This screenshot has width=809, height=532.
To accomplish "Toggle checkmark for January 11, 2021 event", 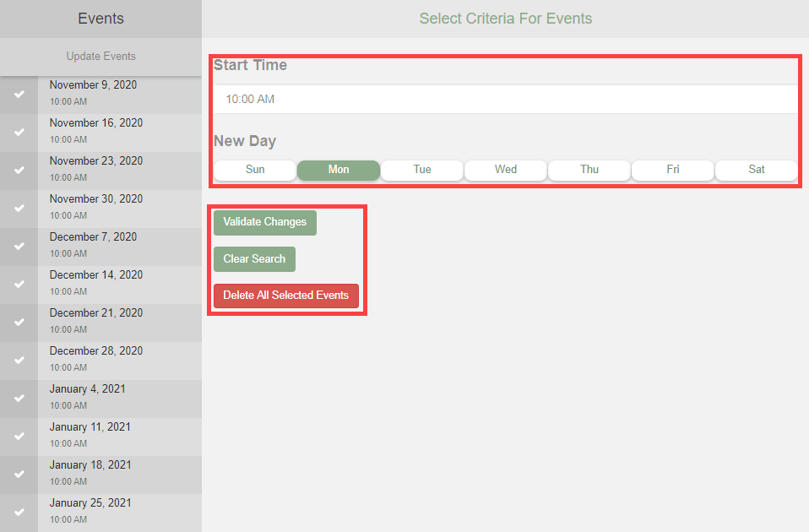I will (x=19, y=436).
